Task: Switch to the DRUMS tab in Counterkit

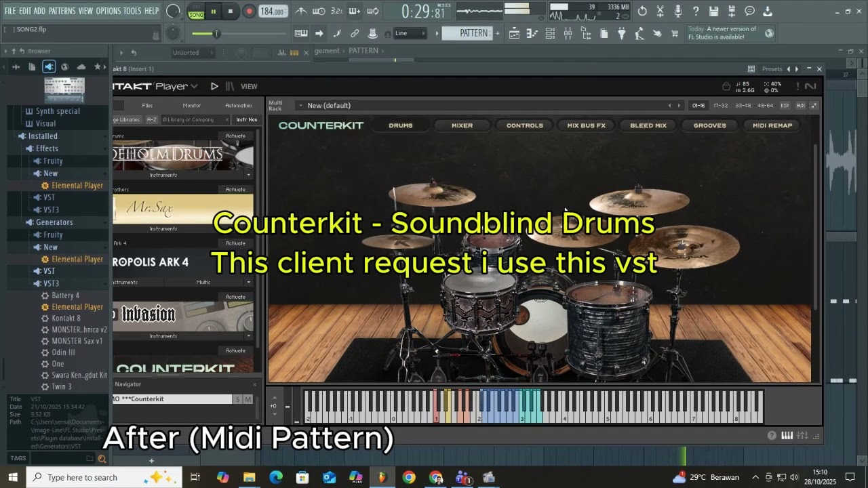Action: pos(401,125)
